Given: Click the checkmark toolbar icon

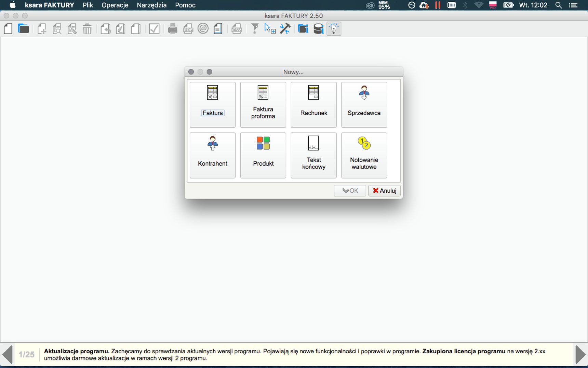Looking at the screenshot, I should tap(154, 29).
